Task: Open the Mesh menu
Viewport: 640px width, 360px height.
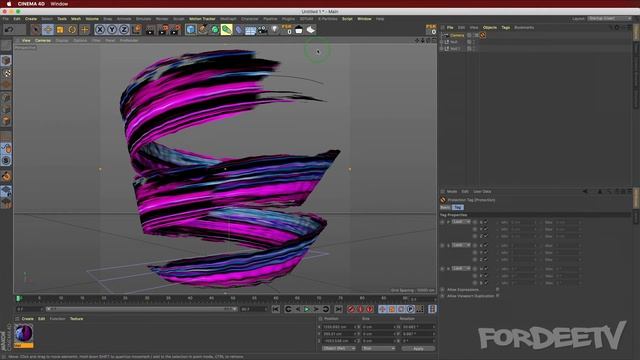Action: click(x=76, y=19)
